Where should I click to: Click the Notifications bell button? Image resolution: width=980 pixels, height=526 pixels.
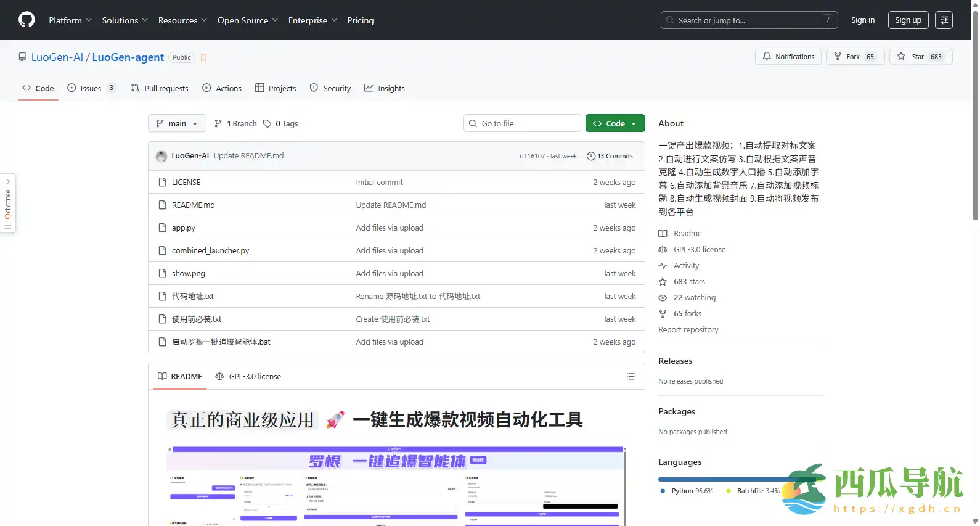tap(788, 57)
